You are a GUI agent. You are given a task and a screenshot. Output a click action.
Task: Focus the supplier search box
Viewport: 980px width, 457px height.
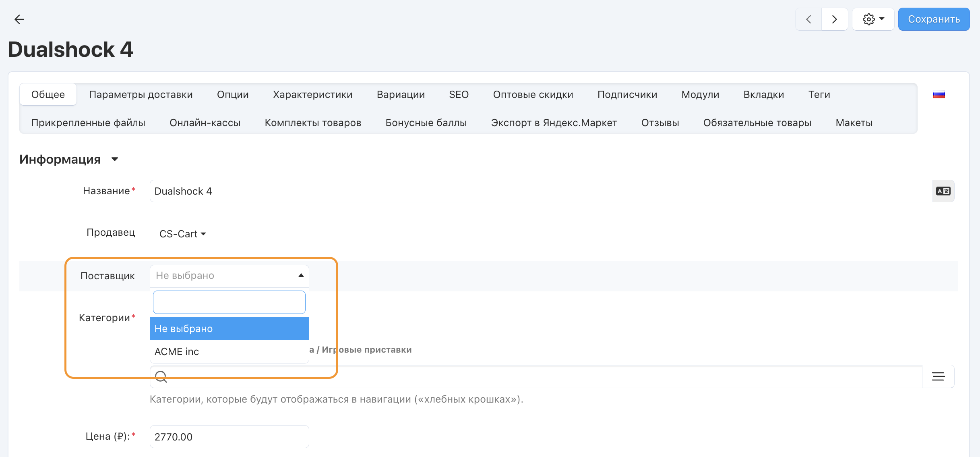click(229, 302)
